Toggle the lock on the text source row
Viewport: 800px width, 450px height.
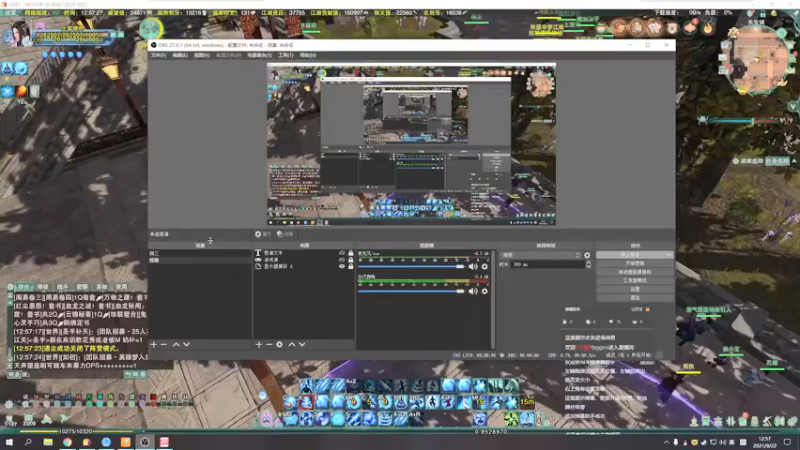point(351,253)
